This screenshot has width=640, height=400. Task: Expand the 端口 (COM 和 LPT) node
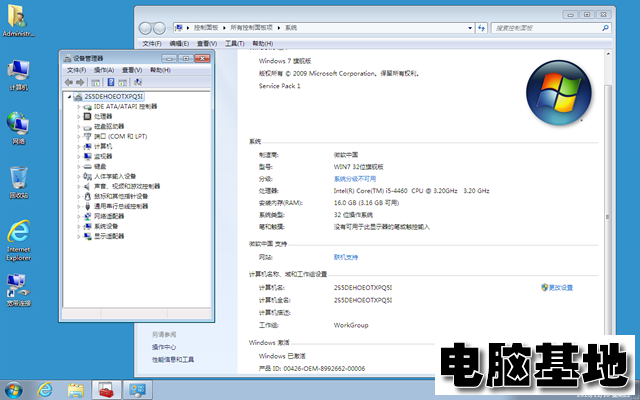click(x=79, y=136)
